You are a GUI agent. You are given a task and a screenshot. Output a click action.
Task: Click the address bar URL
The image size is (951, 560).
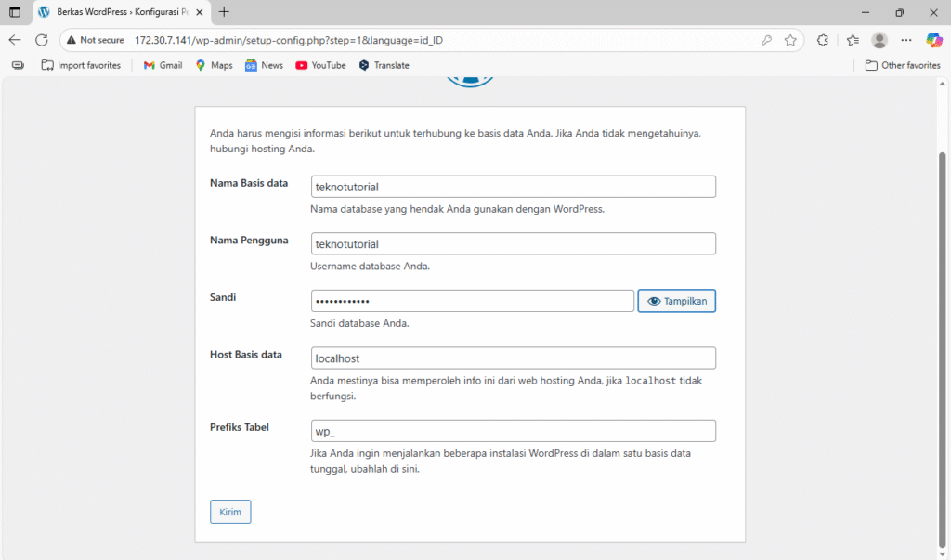pos(289,40)
